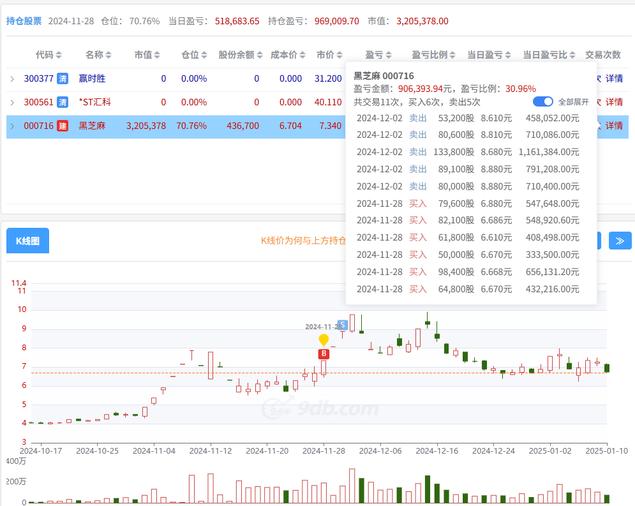Expand the 300377 赢时胜 row

13,78
